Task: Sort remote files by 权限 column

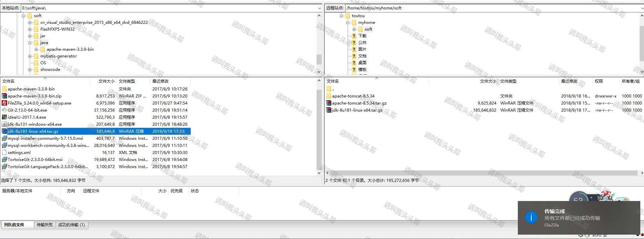Action: (x=599, y=81)
